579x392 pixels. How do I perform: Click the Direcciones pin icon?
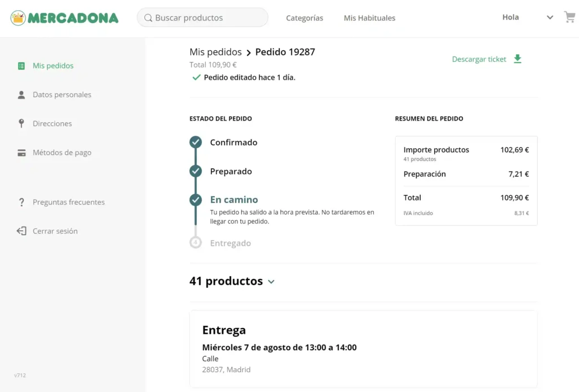pyautogui.click(x=21, y=123)
